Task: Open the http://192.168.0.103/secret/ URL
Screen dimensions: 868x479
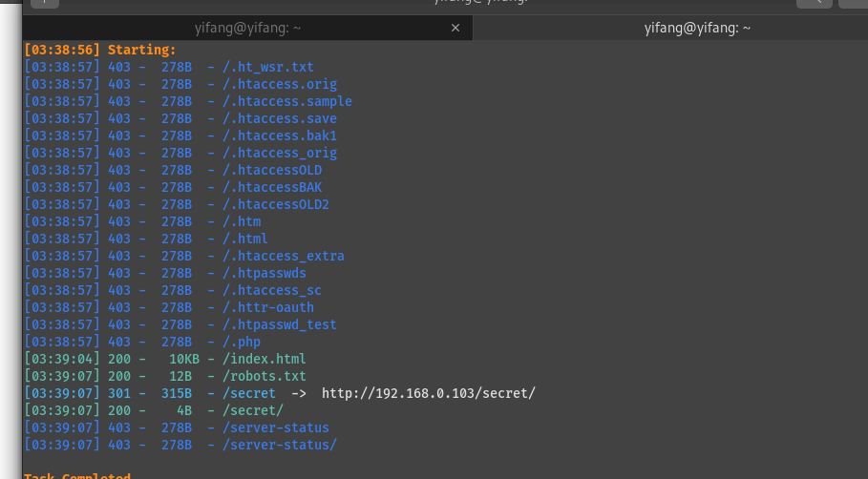Action: click(x=429, y=393)
